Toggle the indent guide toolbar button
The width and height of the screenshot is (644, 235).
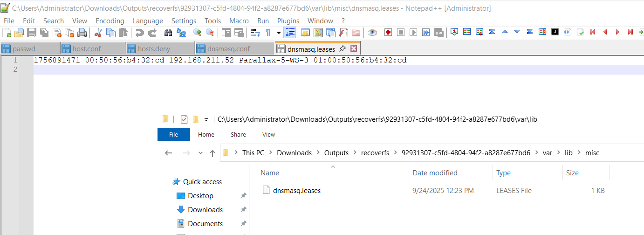click(x=290, y=32)
